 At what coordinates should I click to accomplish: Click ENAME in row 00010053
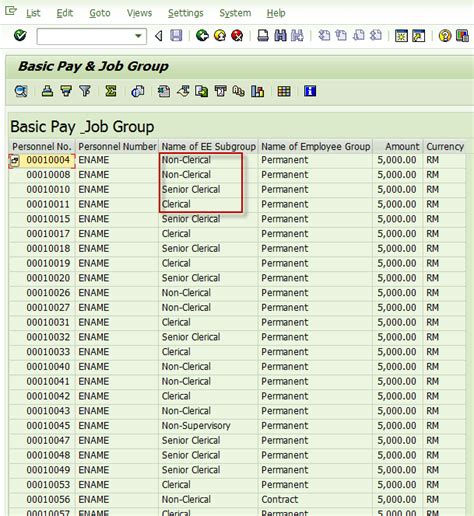pos(94,485)
